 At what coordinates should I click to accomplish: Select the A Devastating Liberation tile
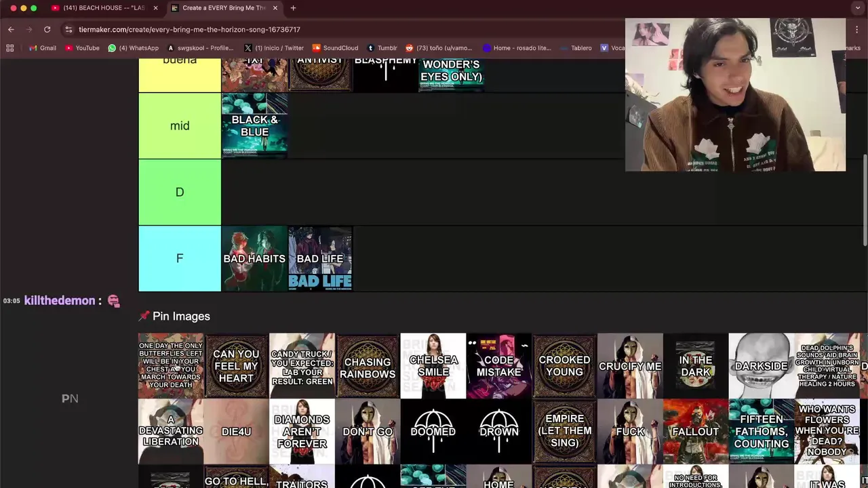point(171,432)
